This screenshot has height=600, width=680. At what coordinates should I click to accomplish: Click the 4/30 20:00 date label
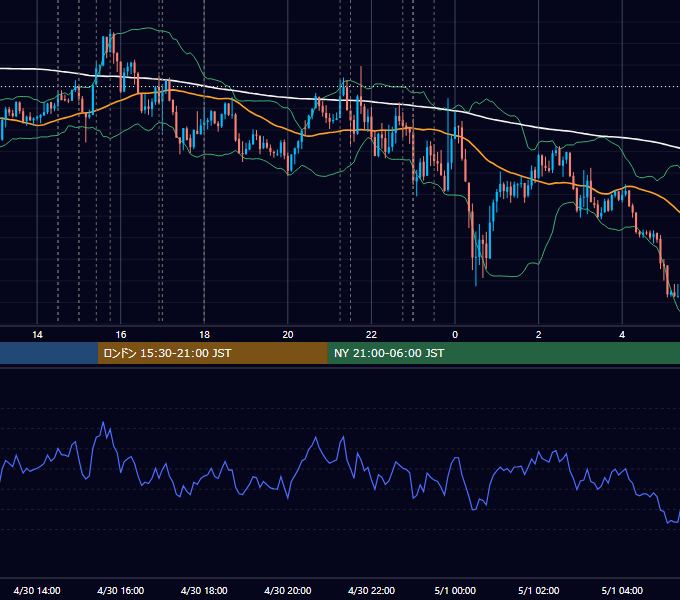pyautogui.click(x=288, y=590)
